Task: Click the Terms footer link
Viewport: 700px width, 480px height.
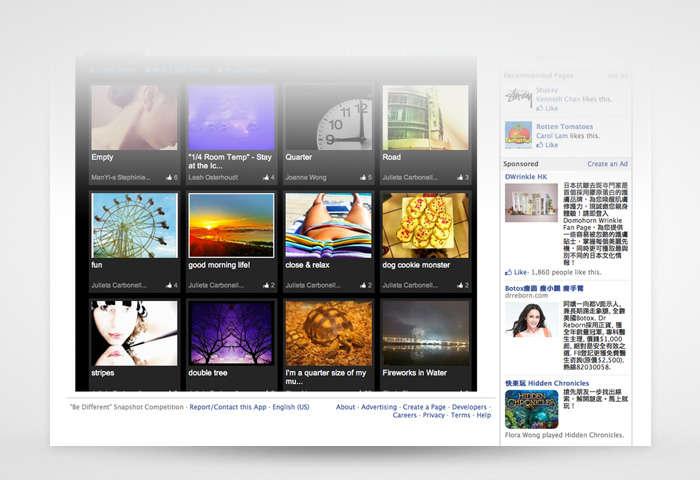Action: tap(460, 415)
